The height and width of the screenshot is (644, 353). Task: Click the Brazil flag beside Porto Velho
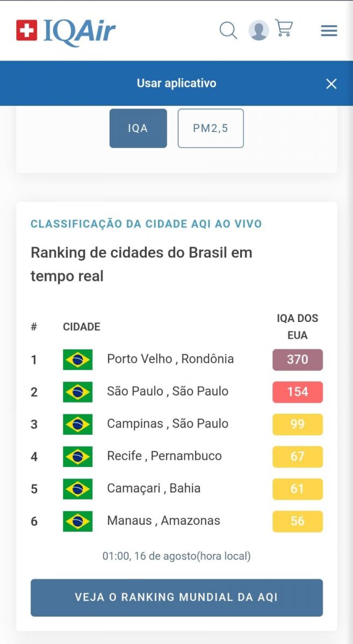tap(78, 360)
